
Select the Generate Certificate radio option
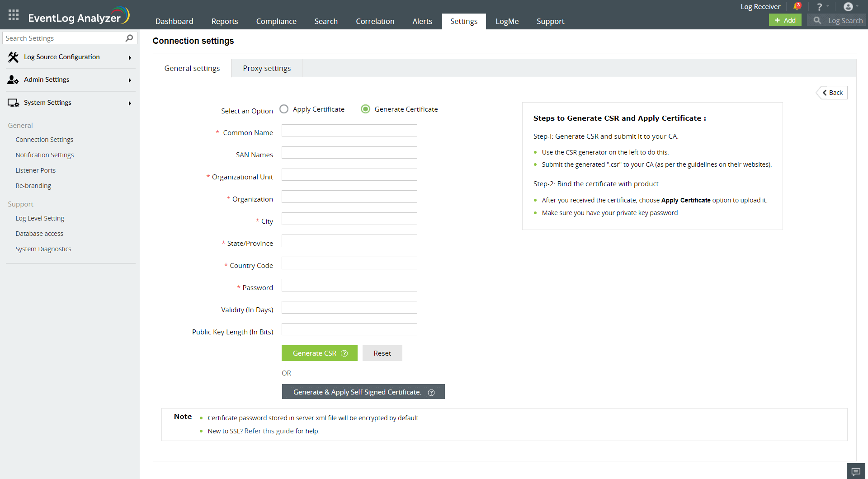point(365,109)
